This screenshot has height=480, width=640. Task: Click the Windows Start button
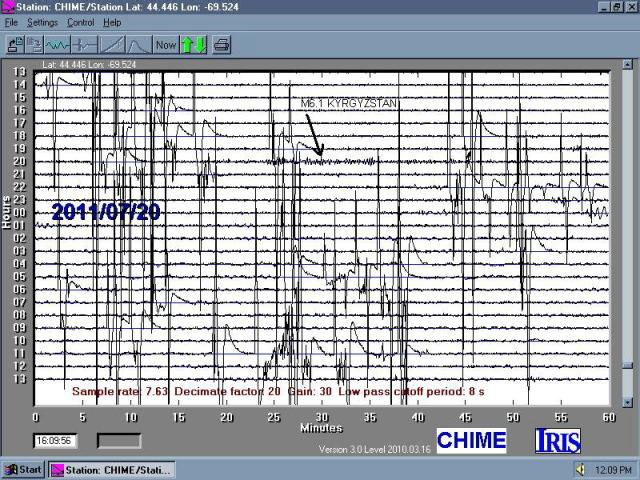(23, 469)
